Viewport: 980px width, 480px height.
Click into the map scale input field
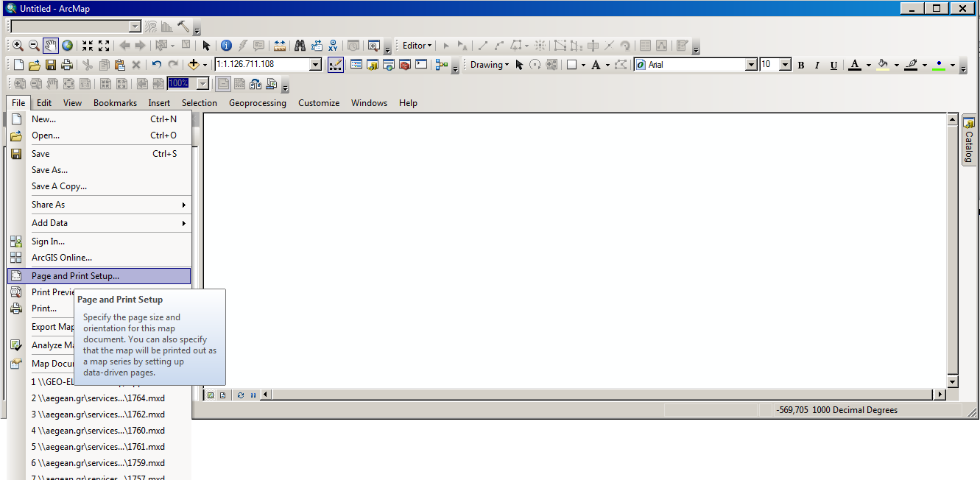pyautogui.click(x=261, y=65)
